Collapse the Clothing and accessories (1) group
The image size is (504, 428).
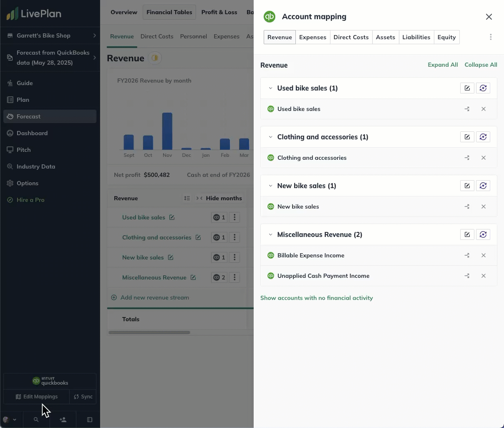(270, 137)
